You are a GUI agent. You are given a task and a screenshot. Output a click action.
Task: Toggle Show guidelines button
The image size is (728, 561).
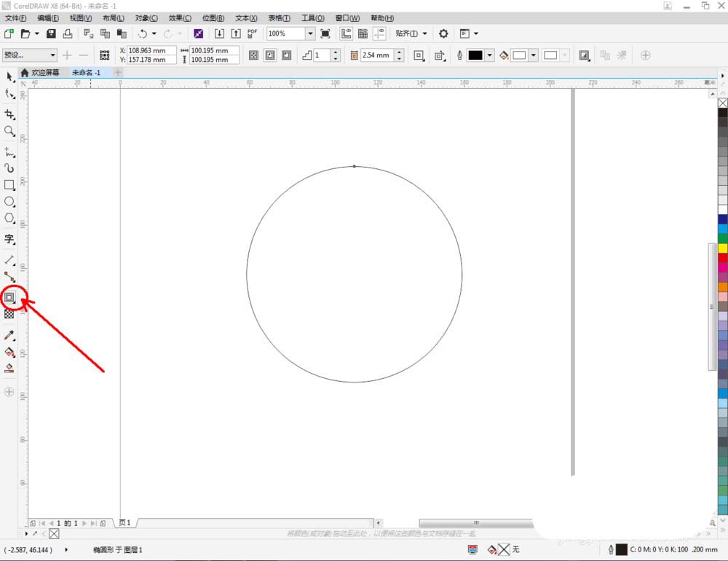click(380, 34)
